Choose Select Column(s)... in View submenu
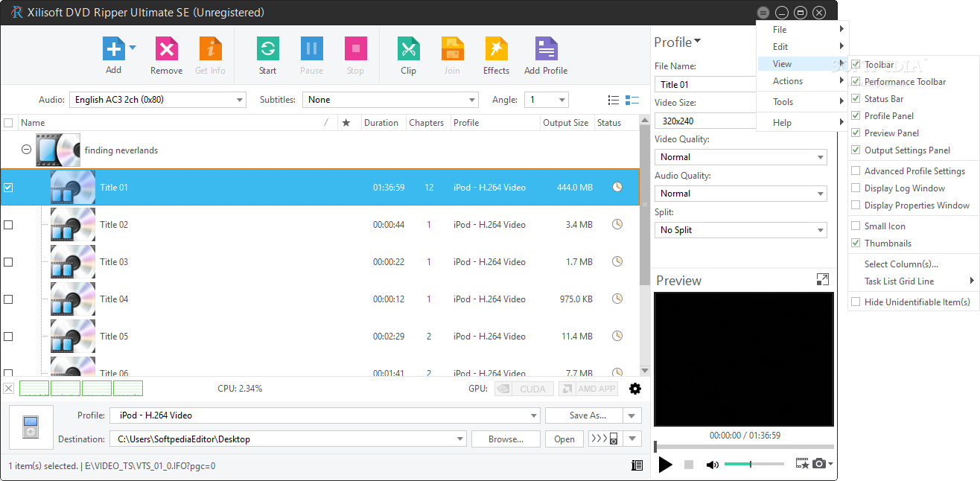 (x=913, y=264)
